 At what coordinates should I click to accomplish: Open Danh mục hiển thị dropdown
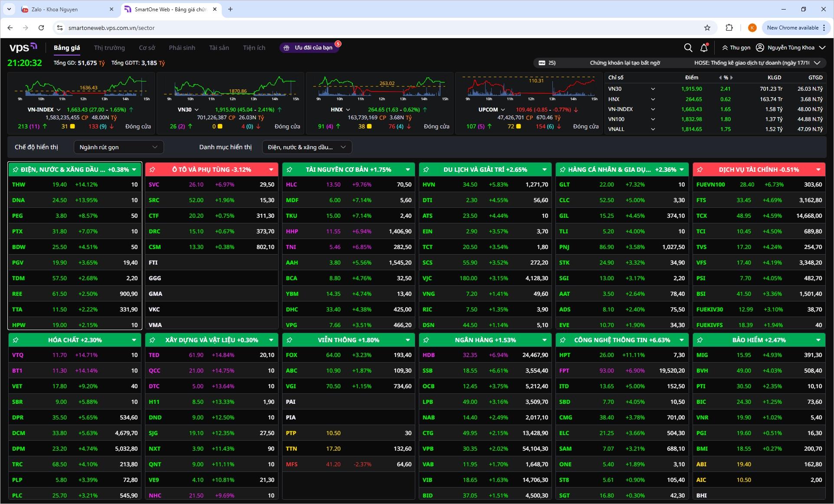(x=307, y=147)
